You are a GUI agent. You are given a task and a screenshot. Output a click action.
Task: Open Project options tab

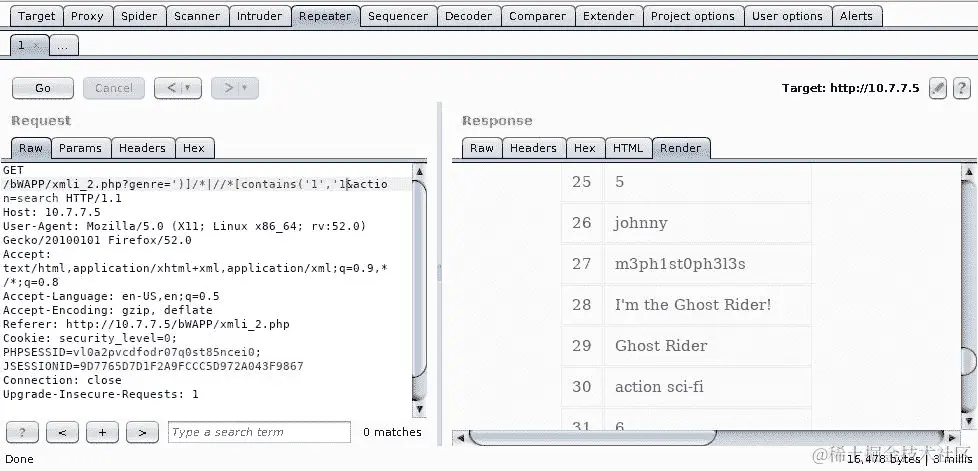pos(693,16)
